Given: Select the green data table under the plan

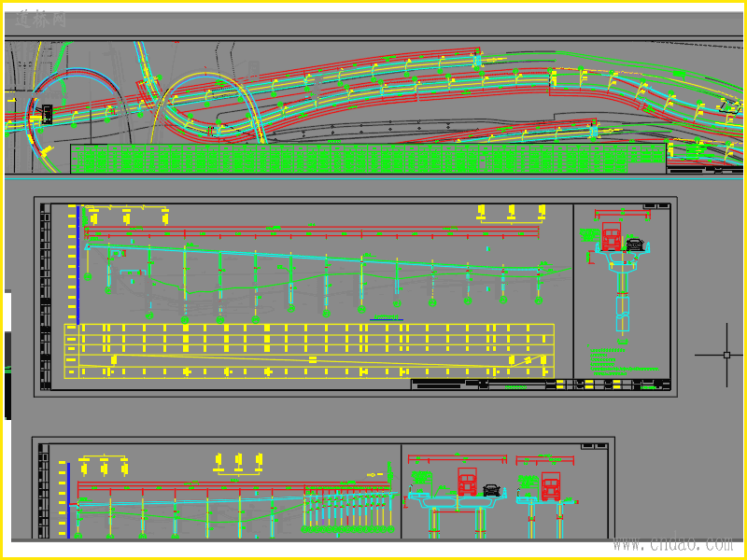Looking at the screenshot, I should [x=368, y=159].
